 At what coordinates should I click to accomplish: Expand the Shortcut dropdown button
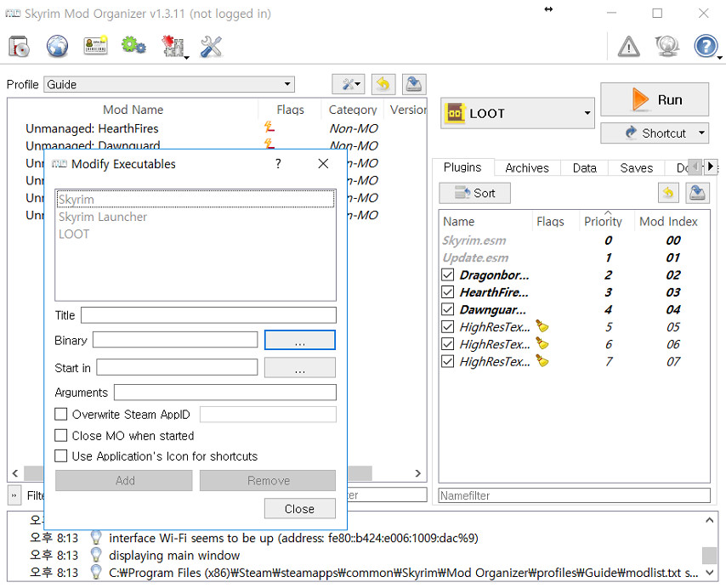point(702,133)
